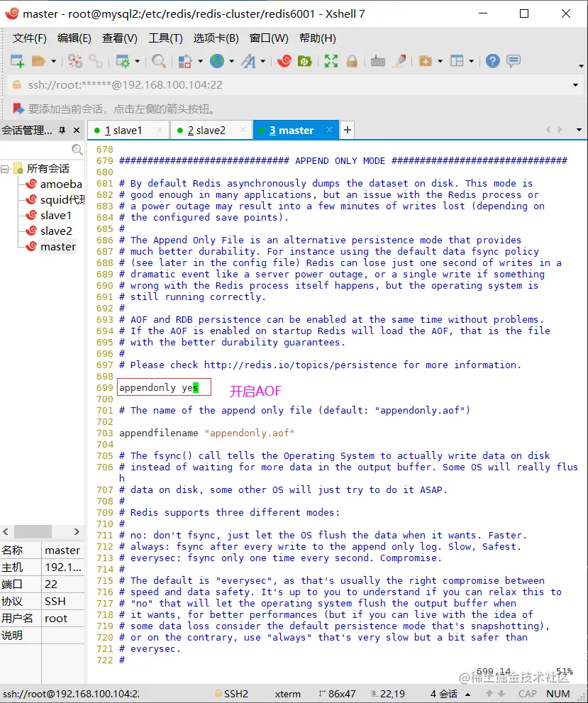The image size is (588, 703).
Task: Click the layout panes toolbar icon
Action: point(457,61)
